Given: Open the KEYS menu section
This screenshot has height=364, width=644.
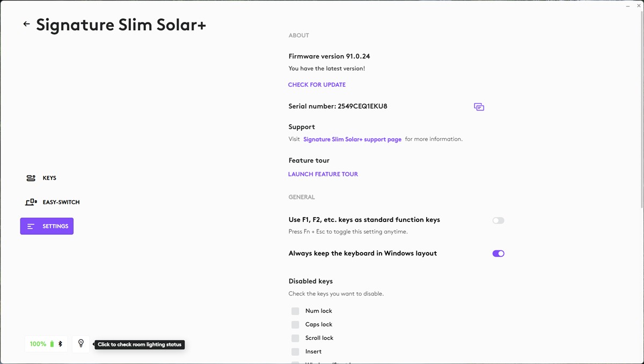Looking at the screenshot, I should coord(49,178).
